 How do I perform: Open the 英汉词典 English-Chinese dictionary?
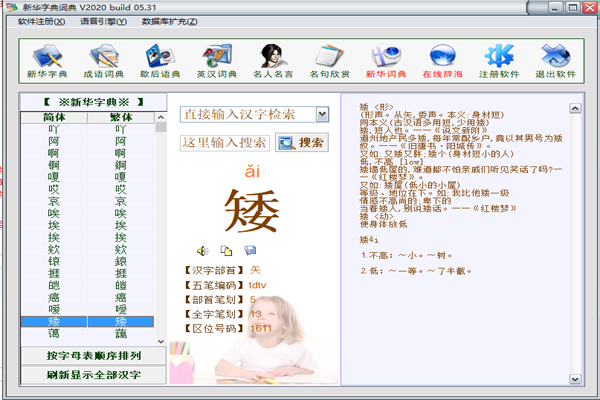point(215,62)
